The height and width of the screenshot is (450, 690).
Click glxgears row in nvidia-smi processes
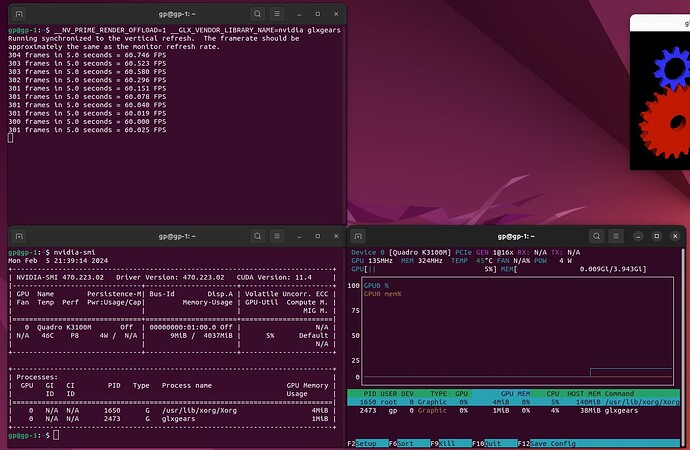(172, 419)
